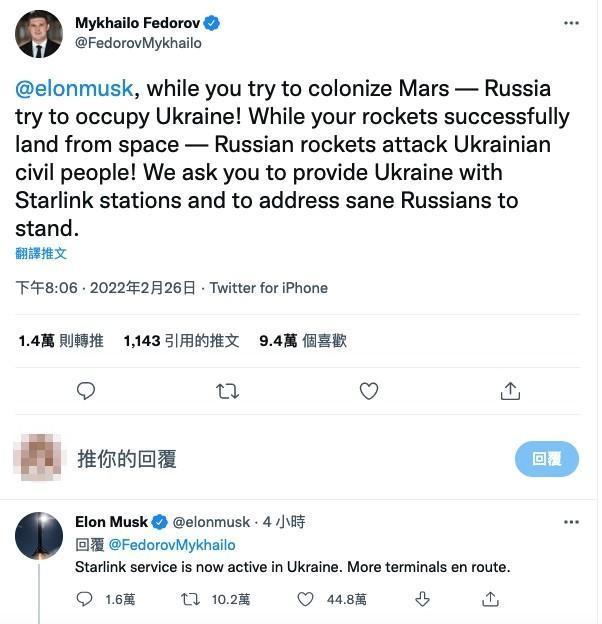Click the download arrow on Musk's reply
Screen dimensions: 602x624
[422, 599]
